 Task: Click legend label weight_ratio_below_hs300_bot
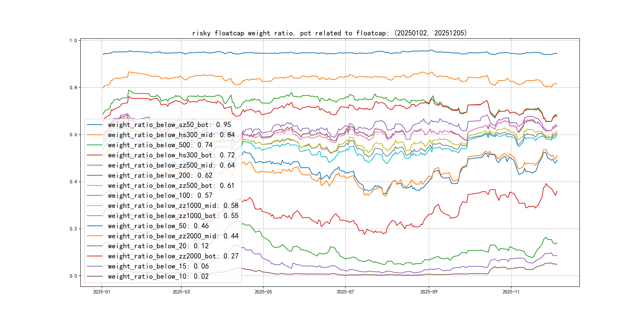pos(171,155)
